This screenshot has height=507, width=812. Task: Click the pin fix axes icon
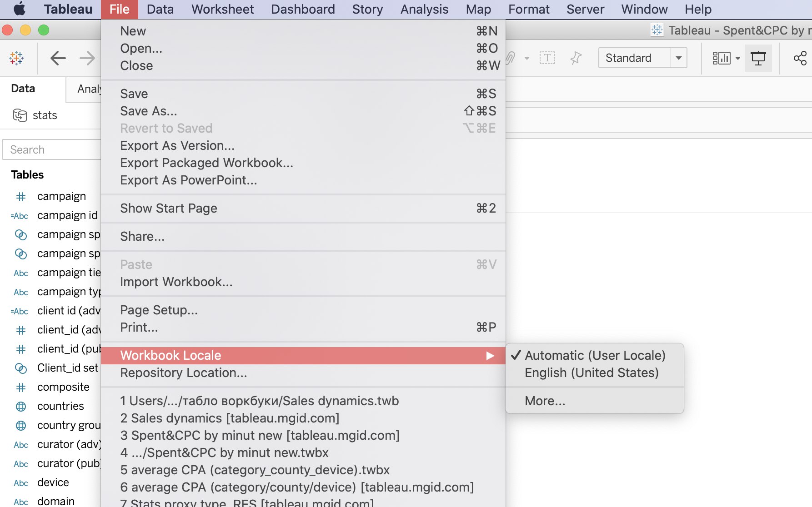pyautogui.click(x=576, y=58)
